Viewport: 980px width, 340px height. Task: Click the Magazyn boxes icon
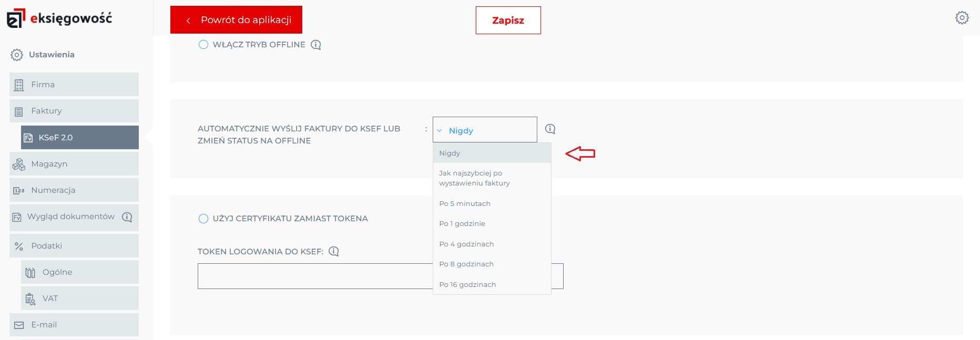tap(19, 164)
